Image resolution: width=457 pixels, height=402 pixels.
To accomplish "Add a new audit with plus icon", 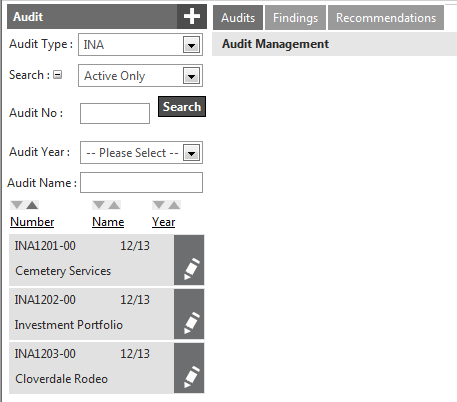I will 192,16.
